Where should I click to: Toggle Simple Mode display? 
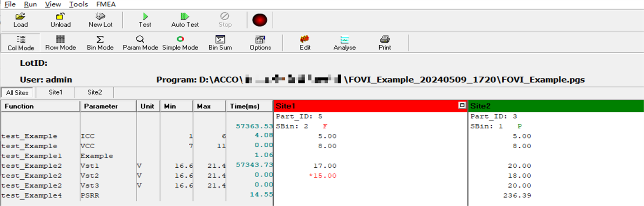coord(180,43)
